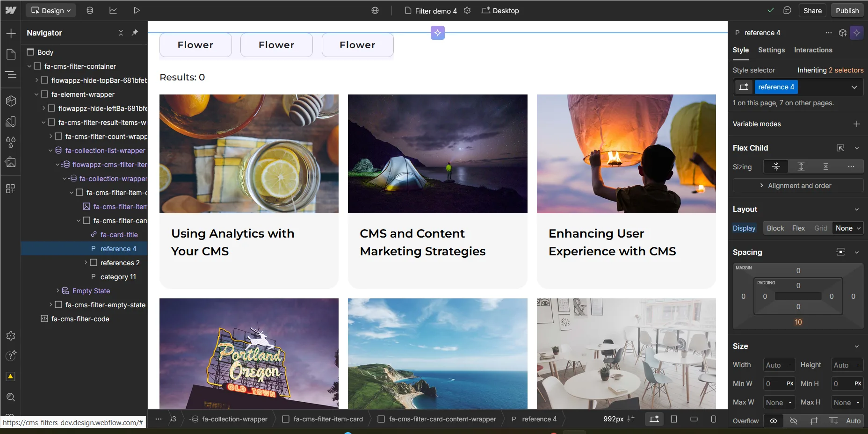Click the yellow audit warning icon
Screen dimensions: 868x434
(11, 376)
